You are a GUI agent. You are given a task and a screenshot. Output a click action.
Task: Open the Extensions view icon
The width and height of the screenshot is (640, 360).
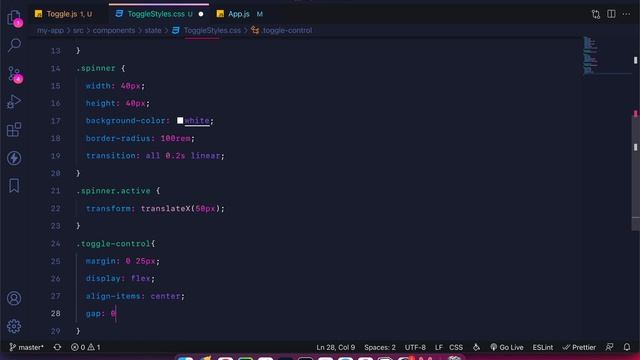click(x=14, y=130)
